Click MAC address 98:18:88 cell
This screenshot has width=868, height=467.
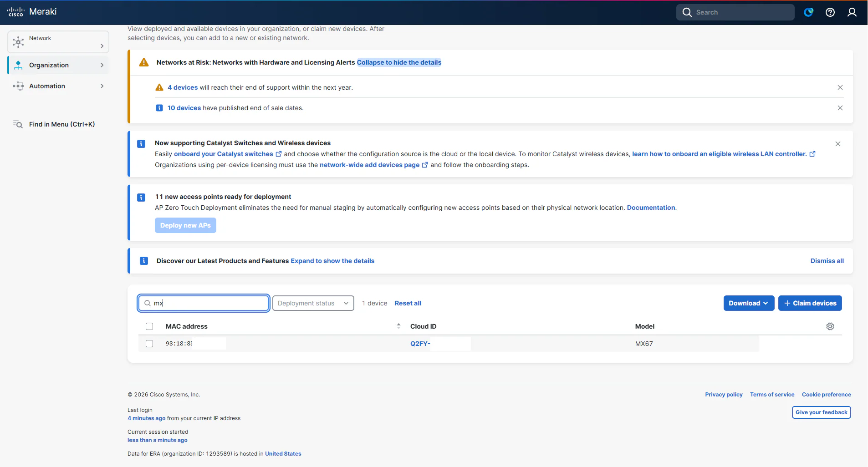[x=179, y=344]
